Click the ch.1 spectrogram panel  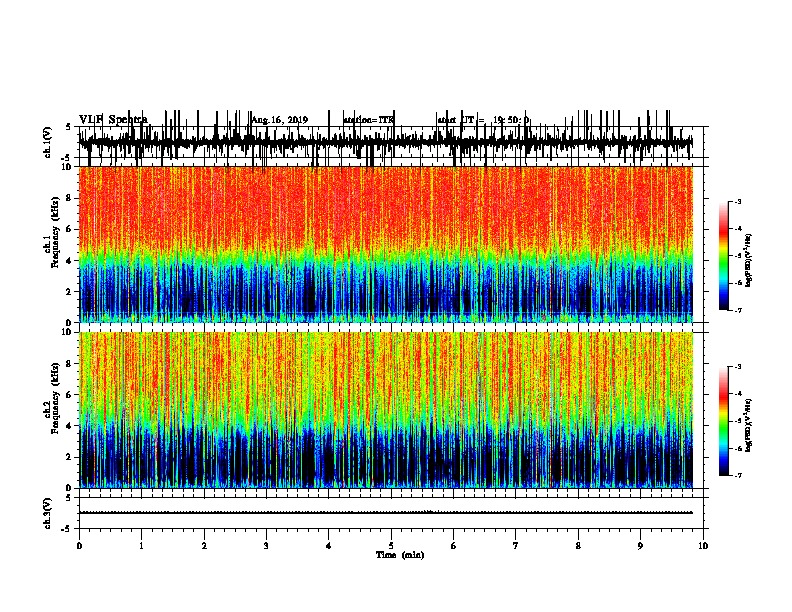tap(386, 244)
